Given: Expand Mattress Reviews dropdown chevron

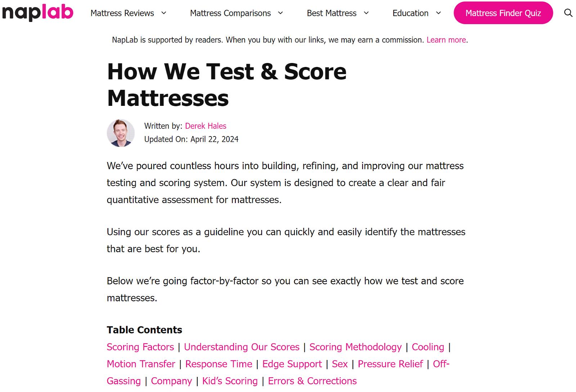Looking at the screenshot, I should [164, 13].
